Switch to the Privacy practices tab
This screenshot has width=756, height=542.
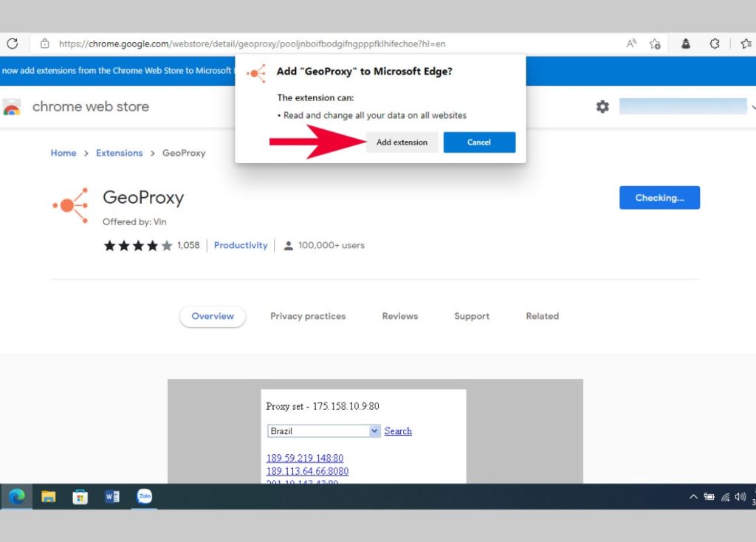(x=308, y=316)
